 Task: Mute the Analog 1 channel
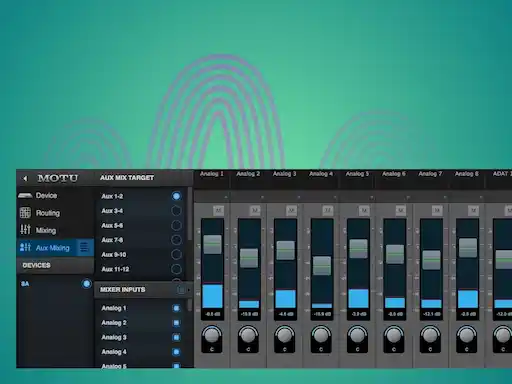(218, 210)
